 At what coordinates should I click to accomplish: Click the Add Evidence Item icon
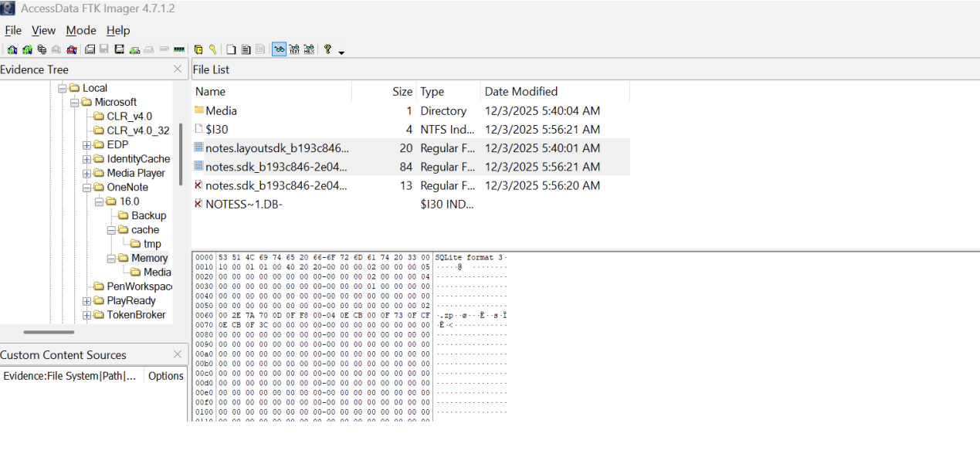tap(12, 49)
